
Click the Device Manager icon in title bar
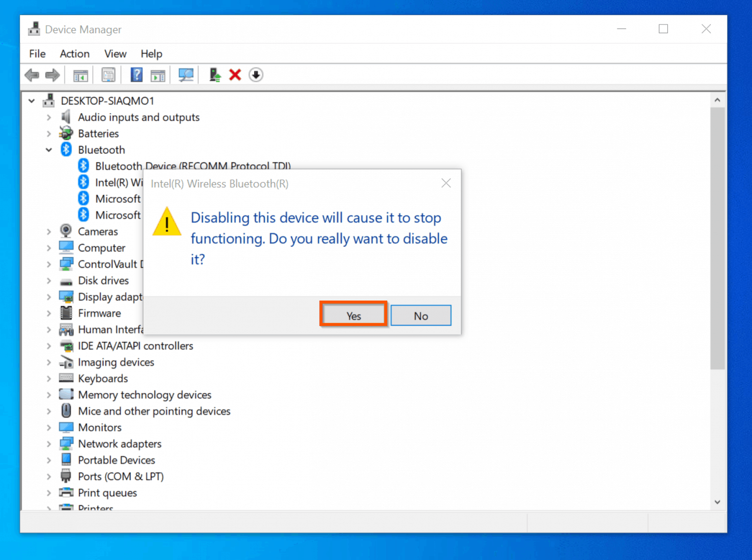click(34, 28)
